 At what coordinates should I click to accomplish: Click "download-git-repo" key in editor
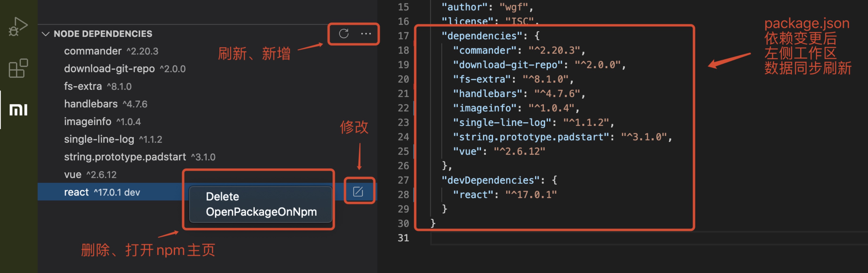point(508,65)
